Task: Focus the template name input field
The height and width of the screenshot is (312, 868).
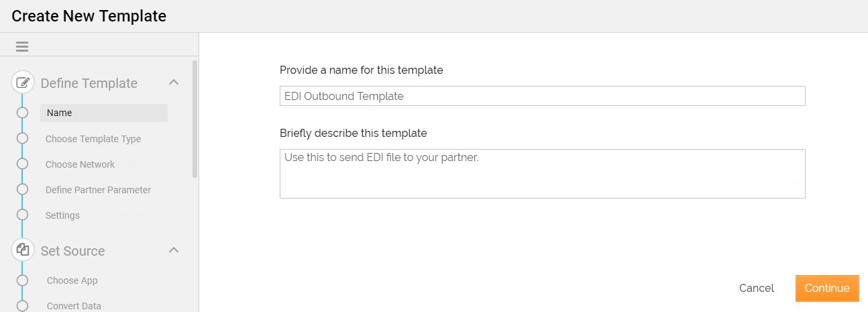Action: 542,96
